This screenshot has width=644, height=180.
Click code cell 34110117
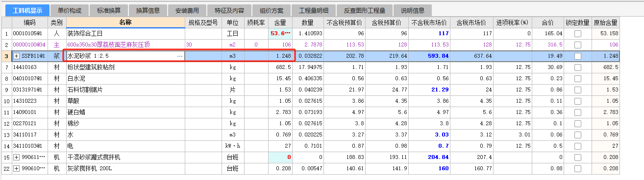point(30,135)
